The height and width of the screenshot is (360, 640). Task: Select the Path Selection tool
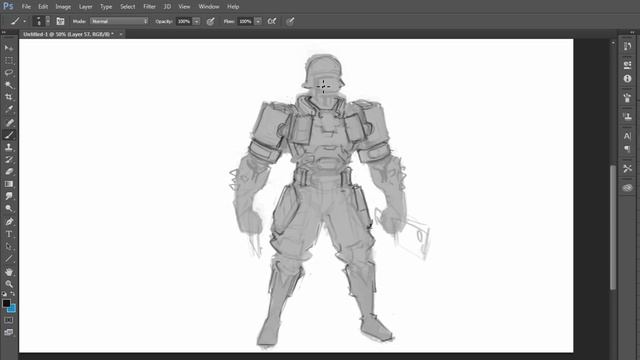pos(9,246)
